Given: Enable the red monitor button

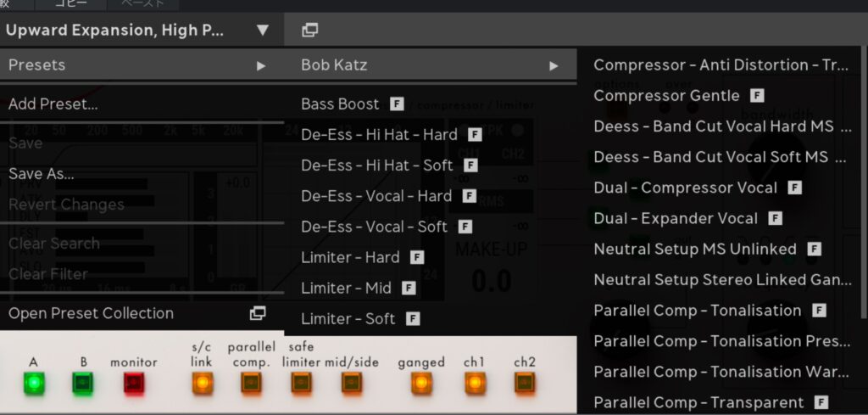Looking at the screenshot, I should (133, 383).
